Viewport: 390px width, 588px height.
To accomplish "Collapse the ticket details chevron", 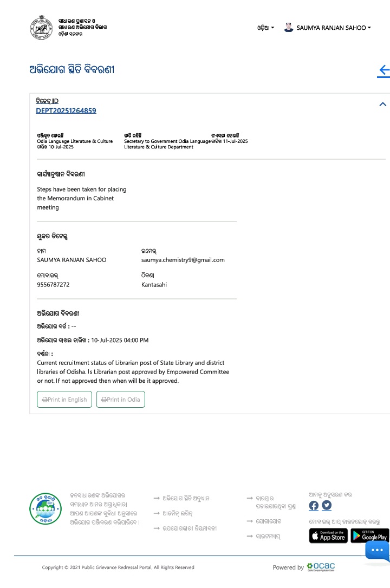I will [382, 104].
